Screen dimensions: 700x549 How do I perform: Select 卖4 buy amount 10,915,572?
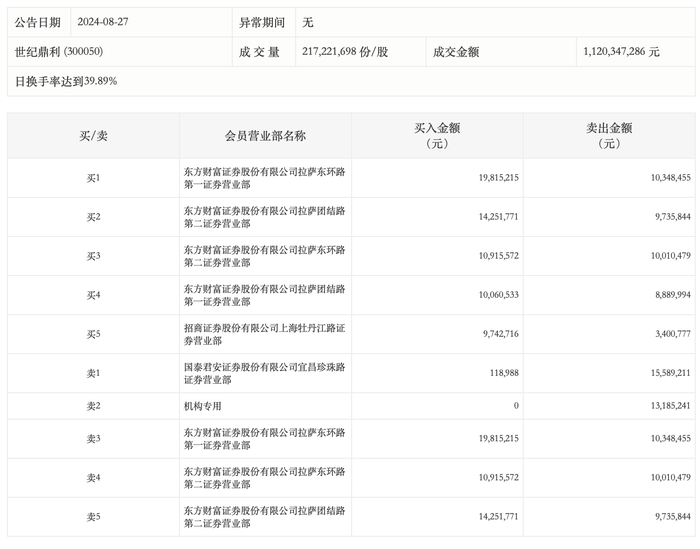[x=499, y=478]
